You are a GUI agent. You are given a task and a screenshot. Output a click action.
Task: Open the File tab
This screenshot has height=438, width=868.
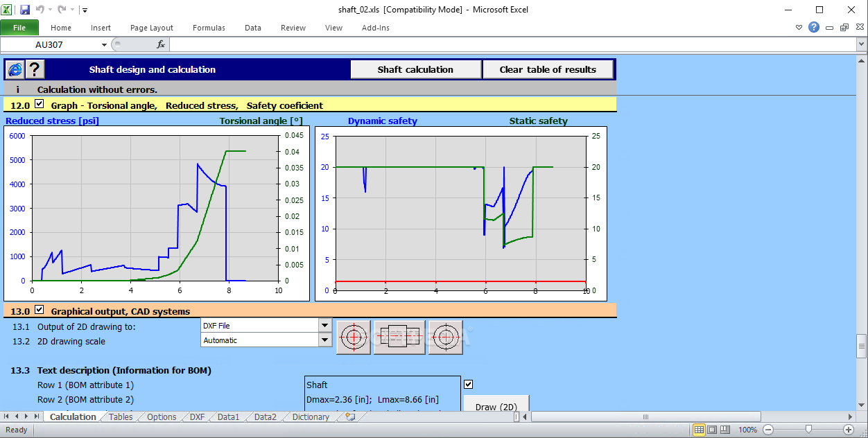pyautogui.click(x=19, y=28)
